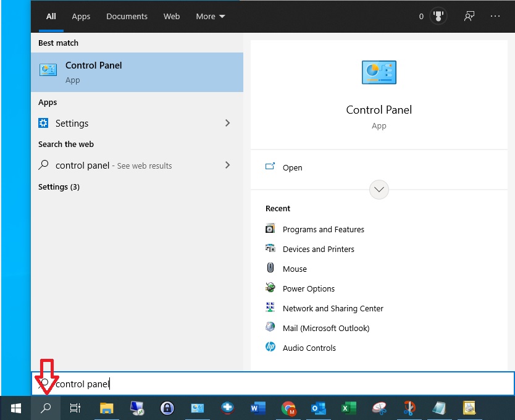
Task: Click the rewards trophy icon
Action: [438, 16]
